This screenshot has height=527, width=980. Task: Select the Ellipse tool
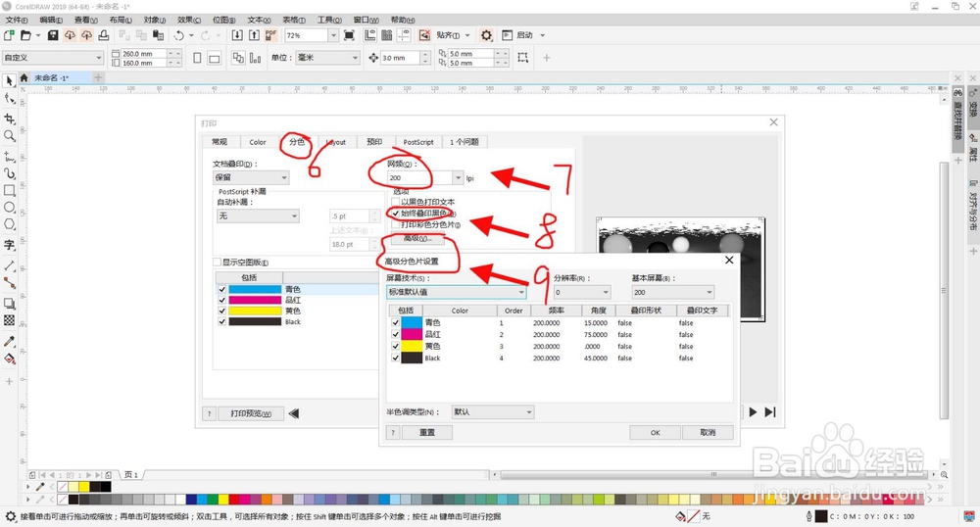coord(10,208)
